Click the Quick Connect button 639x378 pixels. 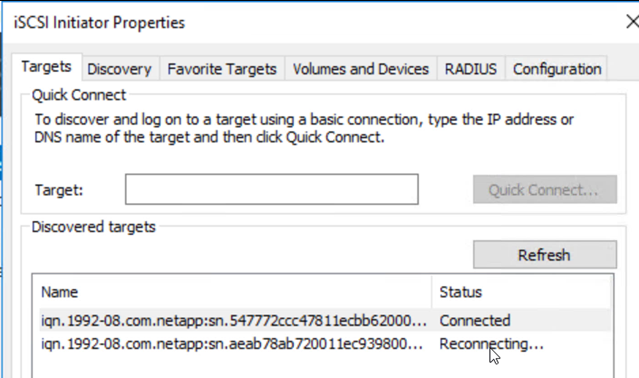(545, 189)
